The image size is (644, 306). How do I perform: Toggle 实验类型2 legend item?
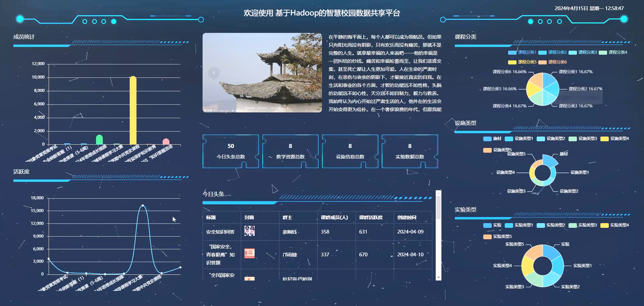pos(551,225)
